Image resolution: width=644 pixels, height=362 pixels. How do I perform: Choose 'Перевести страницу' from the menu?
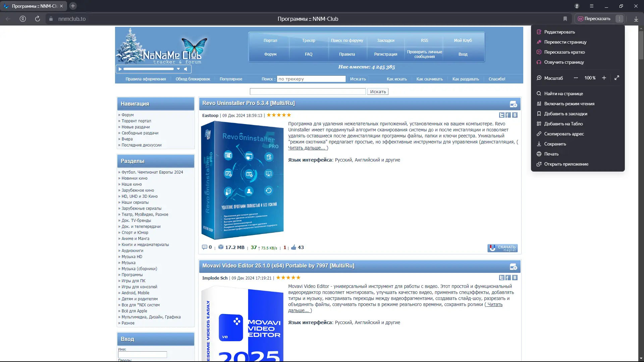point(565,42)
